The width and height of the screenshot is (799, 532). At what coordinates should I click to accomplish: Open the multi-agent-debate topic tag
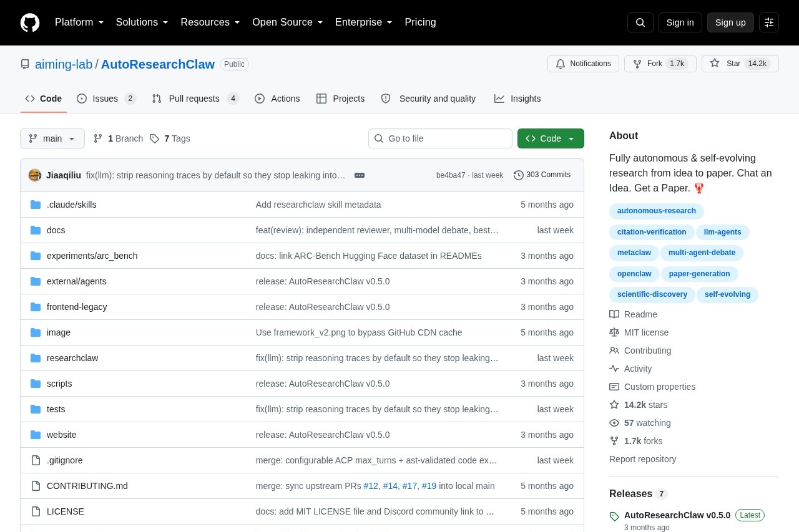(702, 253)
